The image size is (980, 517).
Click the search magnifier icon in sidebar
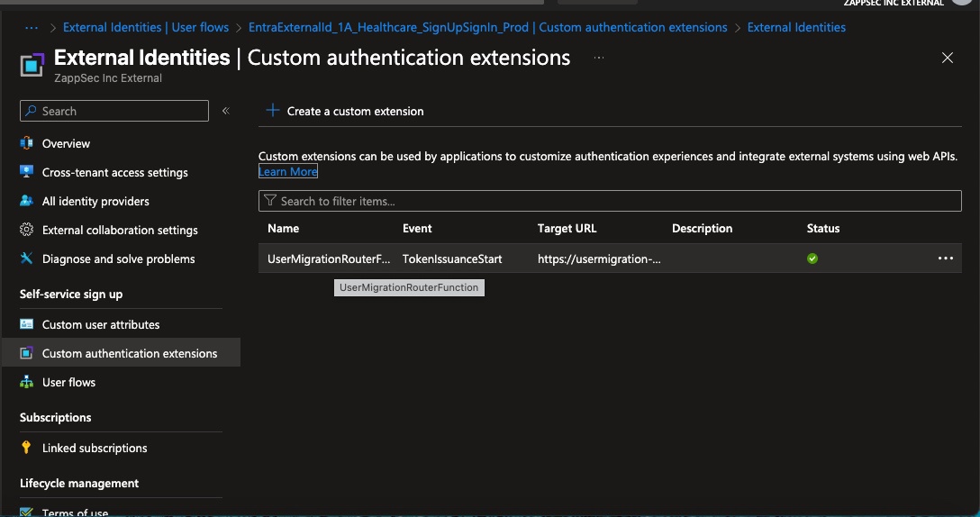point(31,111)
